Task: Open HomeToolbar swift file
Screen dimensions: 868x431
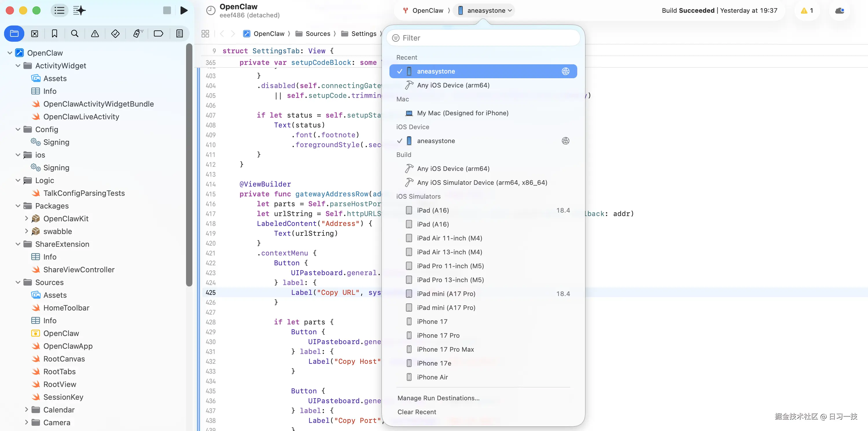Action: pyautogui.click(x=60, y=308)
